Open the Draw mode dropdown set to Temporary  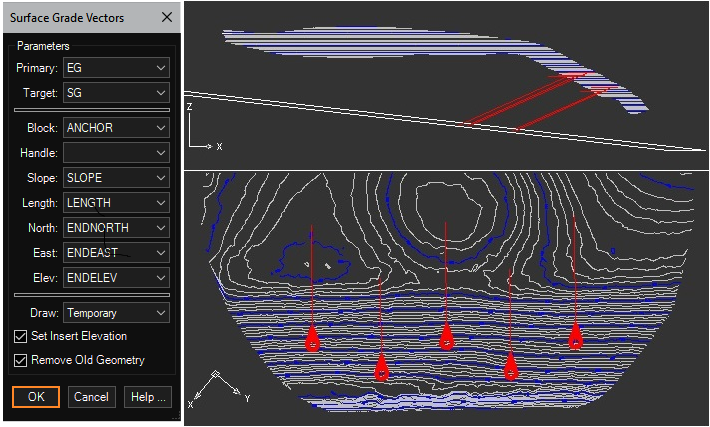point(116,313)
